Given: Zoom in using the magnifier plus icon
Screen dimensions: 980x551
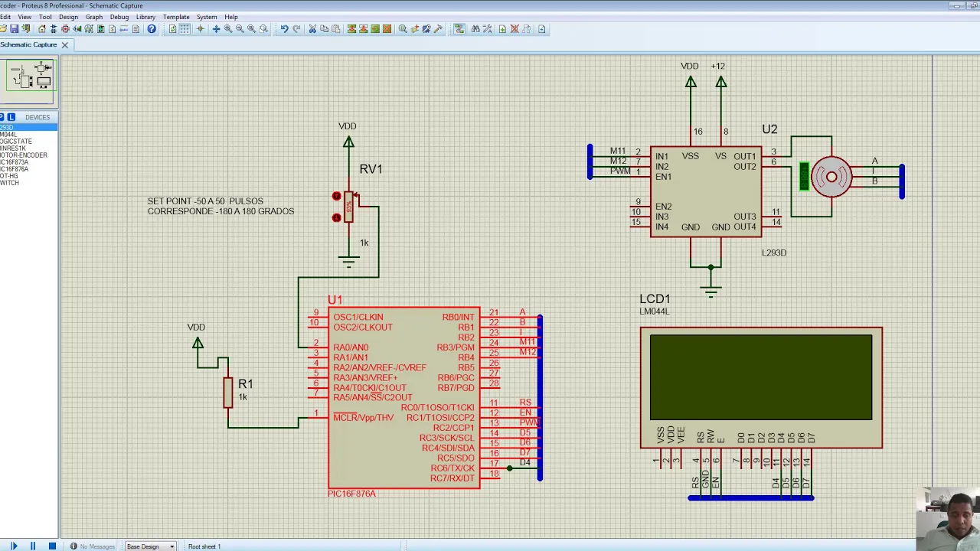Looking at the screenshot, I should 228,29.
